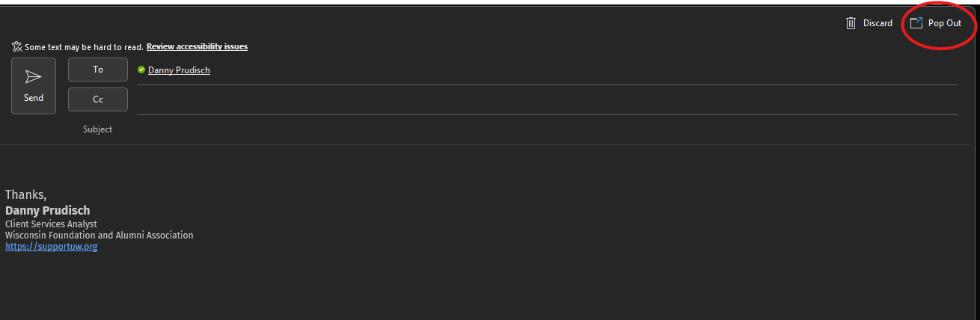Click the Cc button
Viewport: 980px width, 320px height.
pyautogui.click(x=98, y=99)
